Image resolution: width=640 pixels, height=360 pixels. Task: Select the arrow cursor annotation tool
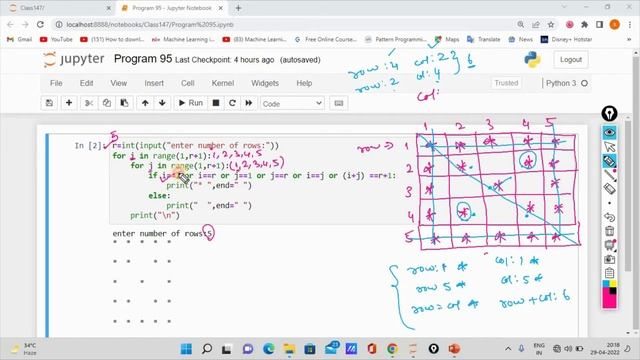point(609,147)
